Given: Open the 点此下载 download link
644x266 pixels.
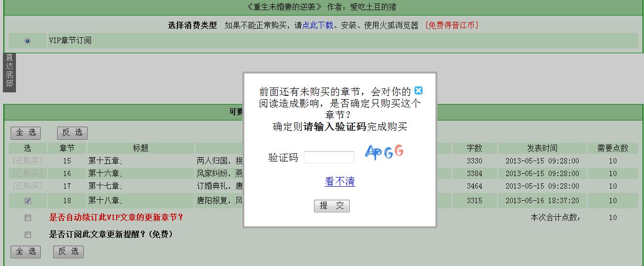Looking at the screenshot, I should [x=317, y=26].
